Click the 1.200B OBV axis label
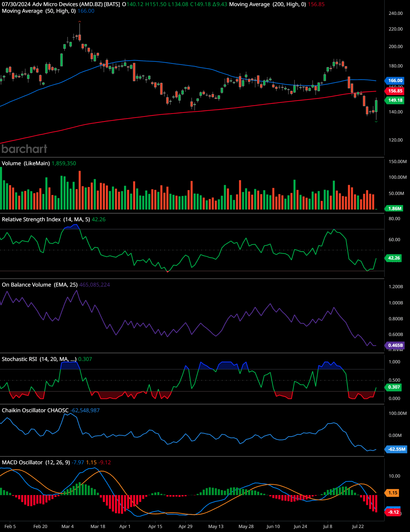The width and height of the screenshot is (410, 532). [396, 287]
